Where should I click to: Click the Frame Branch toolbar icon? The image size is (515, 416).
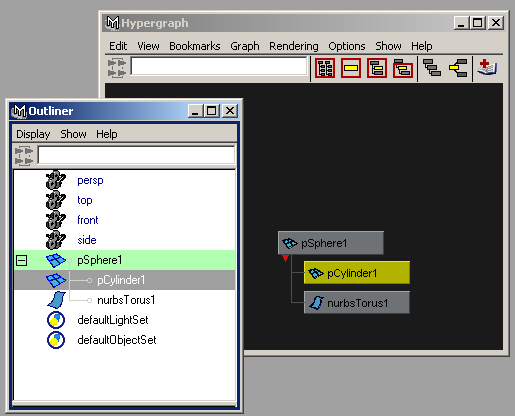pos(403,68)
